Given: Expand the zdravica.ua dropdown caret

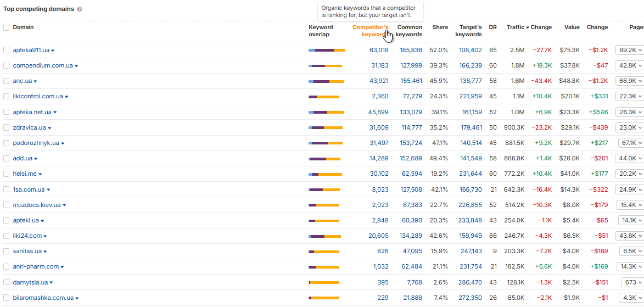Looking at the screenshot, I should 49,128.
